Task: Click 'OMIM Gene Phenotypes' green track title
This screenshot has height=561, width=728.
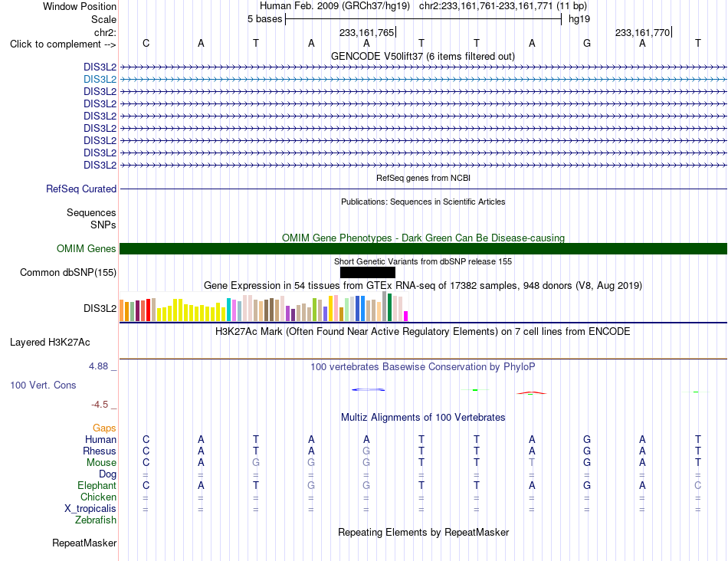Action: pyautogui.click(x=423, y=238)
